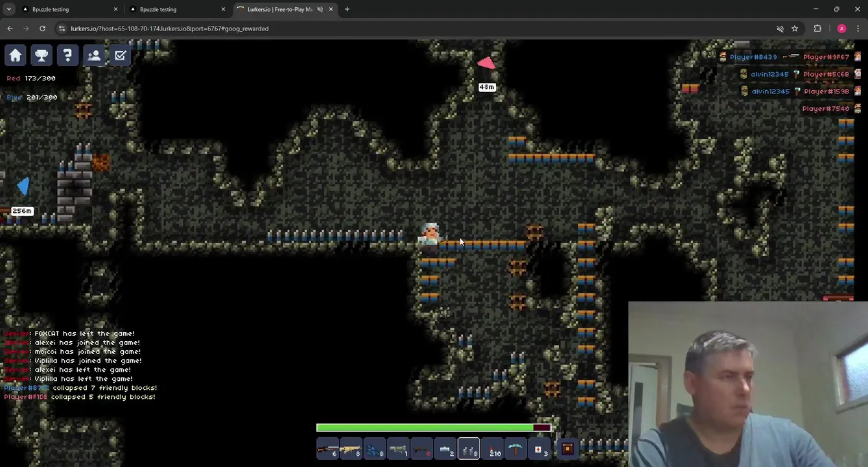868x467 pixels.
Task: Open the players list icon
Action: coord(94,55)
